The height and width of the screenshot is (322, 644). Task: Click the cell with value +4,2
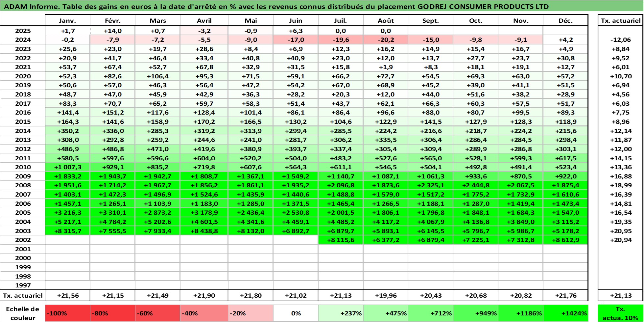(565, 40)
